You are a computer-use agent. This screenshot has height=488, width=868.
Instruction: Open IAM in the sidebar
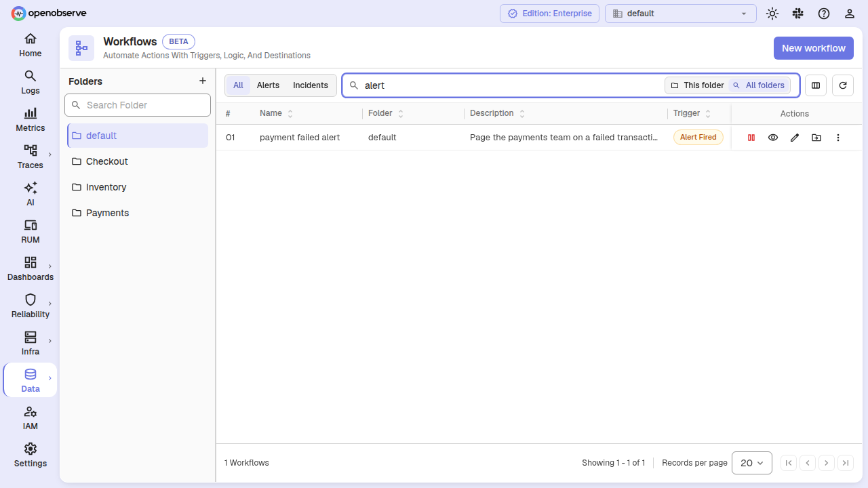point(30,418)
